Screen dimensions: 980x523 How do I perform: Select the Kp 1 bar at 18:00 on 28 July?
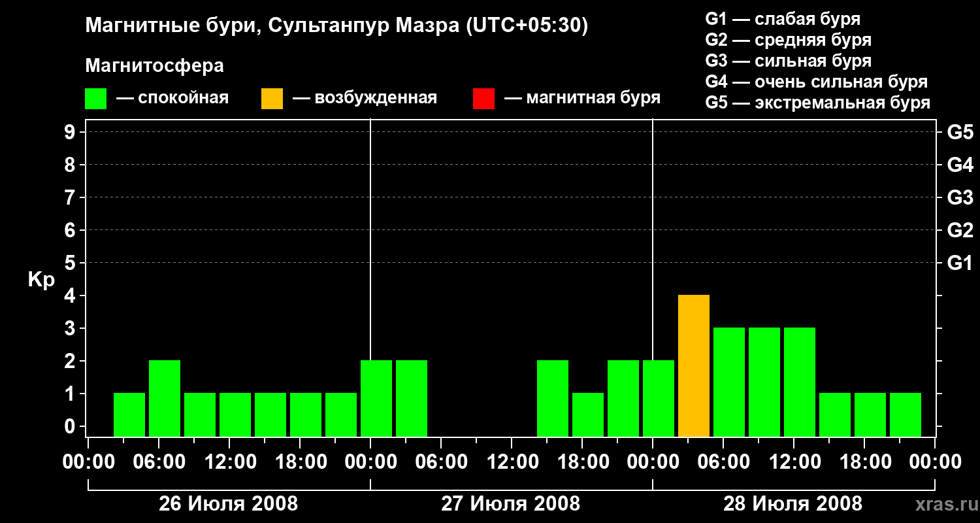[870, 415]
